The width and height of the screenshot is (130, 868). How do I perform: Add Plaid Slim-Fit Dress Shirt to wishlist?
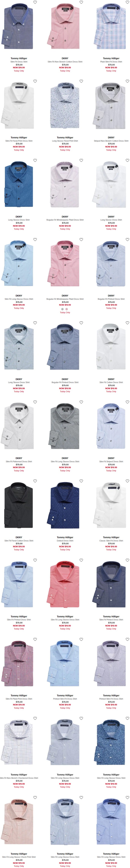point(127,2)
